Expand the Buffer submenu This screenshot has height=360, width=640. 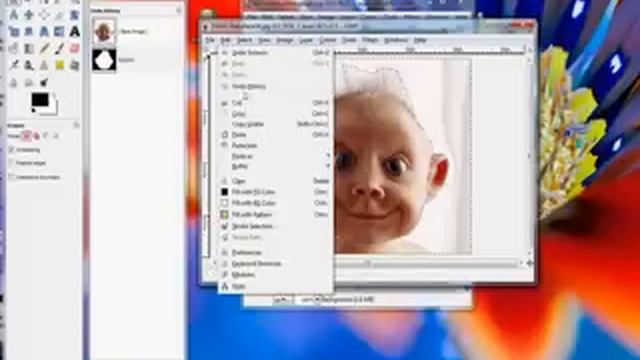click(x=276, y=167)
